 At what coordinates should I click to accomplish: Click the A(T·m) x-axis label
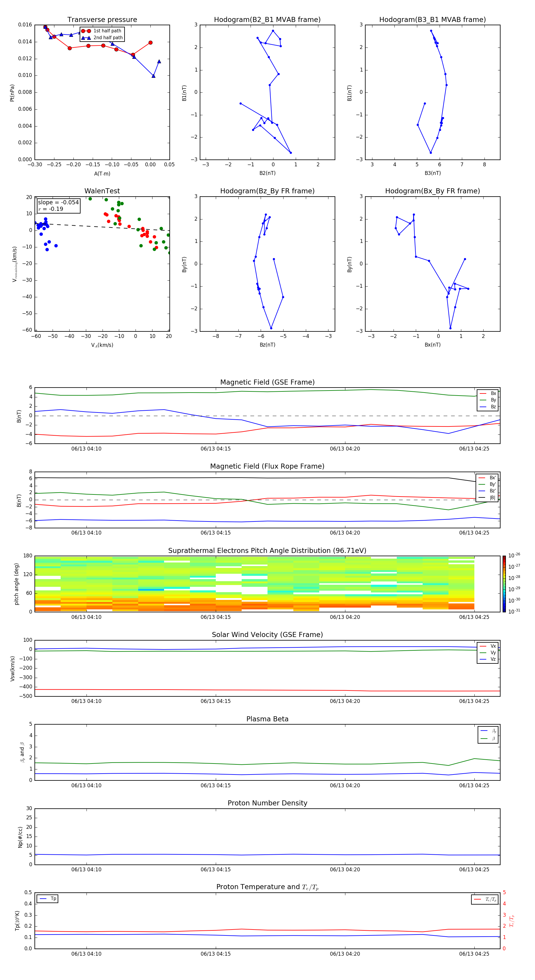click(x=102, y=174)
